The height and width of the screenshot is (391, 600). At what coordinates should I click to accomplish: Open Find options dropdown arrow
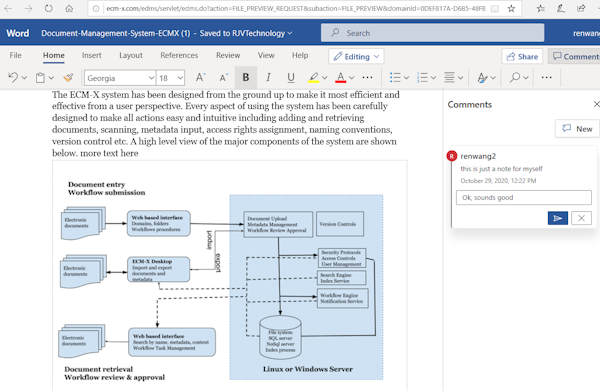(526, 78)
